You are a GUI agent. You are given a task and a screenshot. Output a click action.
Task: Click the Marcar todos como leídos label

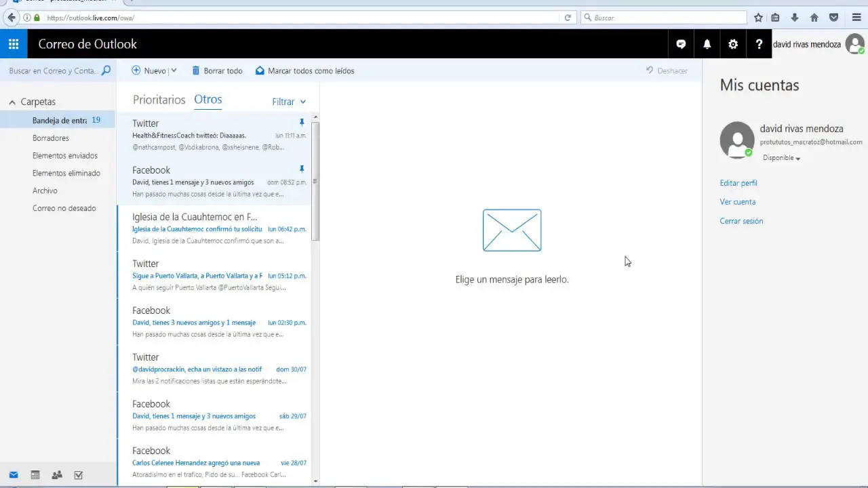311,70
